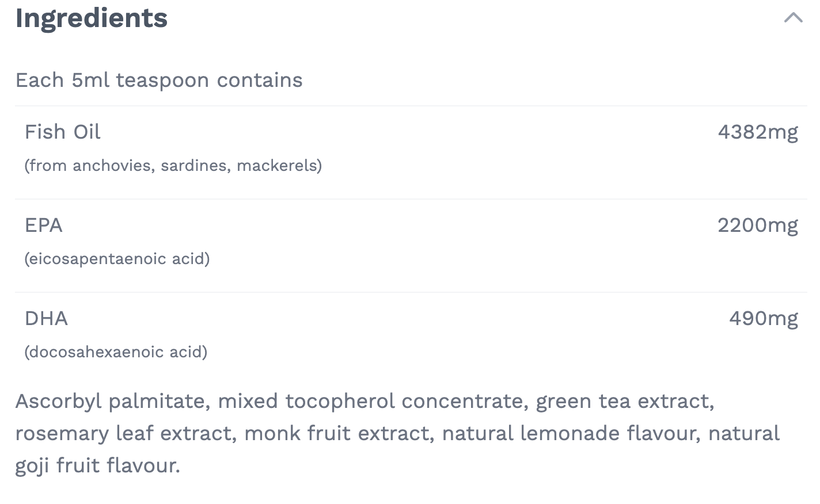Screen dimensions: 820x504
Task: Click the word "mackerels" in the fish source
Action: pyautogui.click(x=278, y=166)
